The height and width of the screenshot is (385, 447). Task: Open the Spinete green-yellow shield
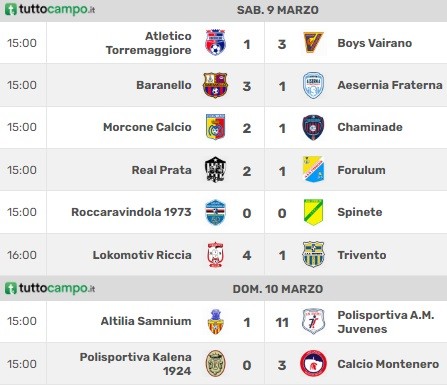[x=313, y=212]
